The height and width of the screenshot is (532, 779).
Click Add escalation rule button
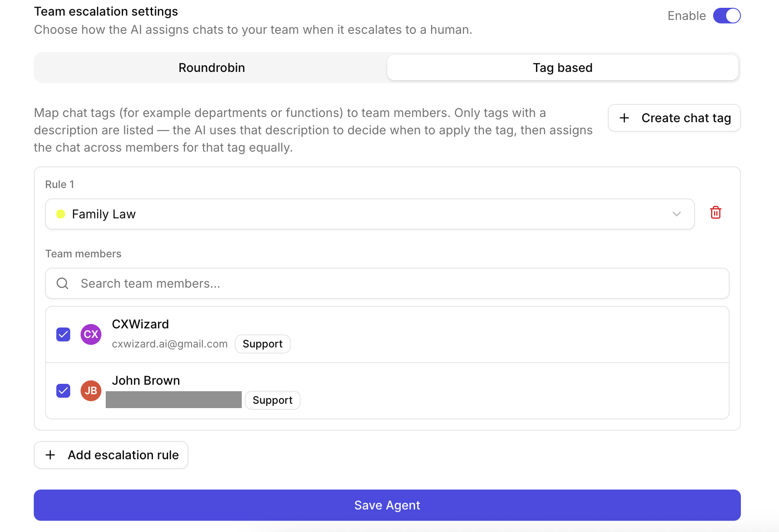(111, 455)
